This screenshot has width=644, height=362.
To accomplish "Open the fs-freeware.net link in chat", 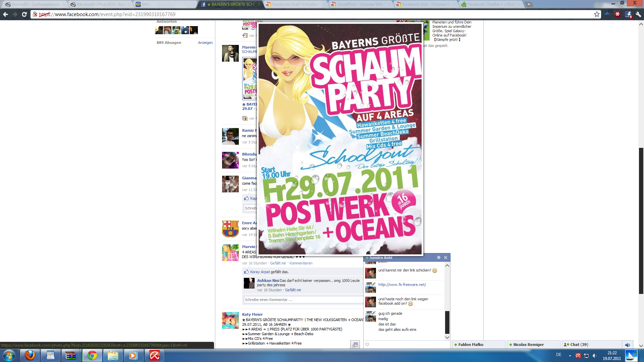I will click(402, 285).
